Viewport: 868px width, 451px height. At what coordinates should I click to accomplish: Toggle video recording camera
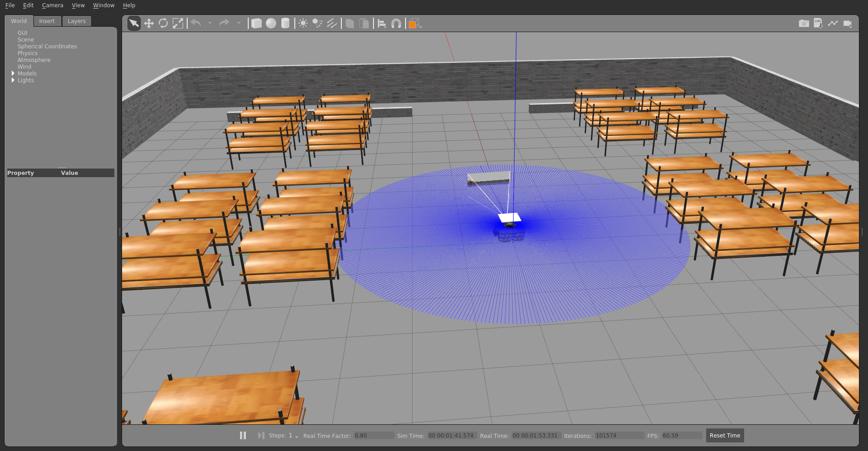(x=848, y=23)
